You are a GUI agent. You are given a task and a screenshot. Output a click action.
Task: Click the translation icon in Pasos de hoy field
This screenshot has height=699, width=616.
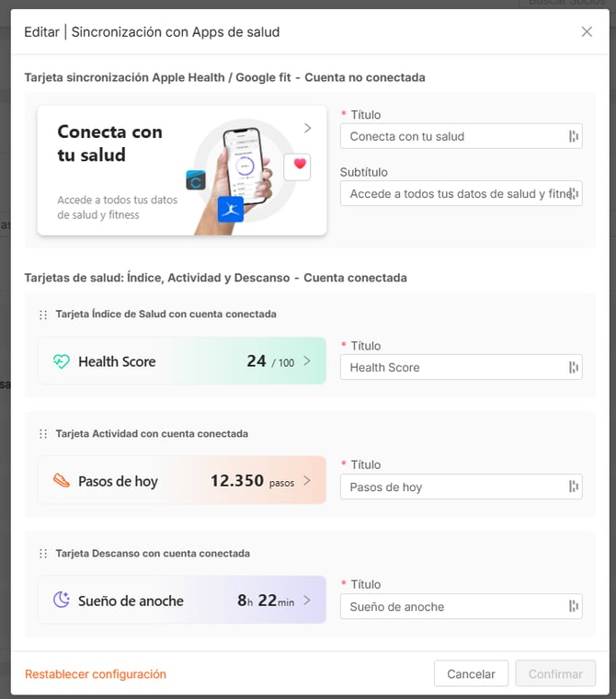pyautogui.click(x=573, y=487)
